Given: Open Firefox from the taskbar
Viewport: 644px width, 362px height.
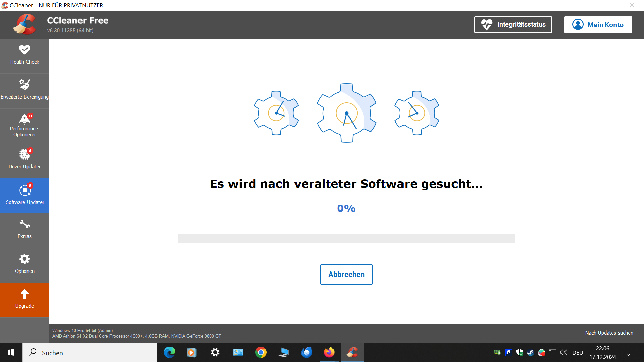Looking at the screenshot, I should [x=329, y=352].
